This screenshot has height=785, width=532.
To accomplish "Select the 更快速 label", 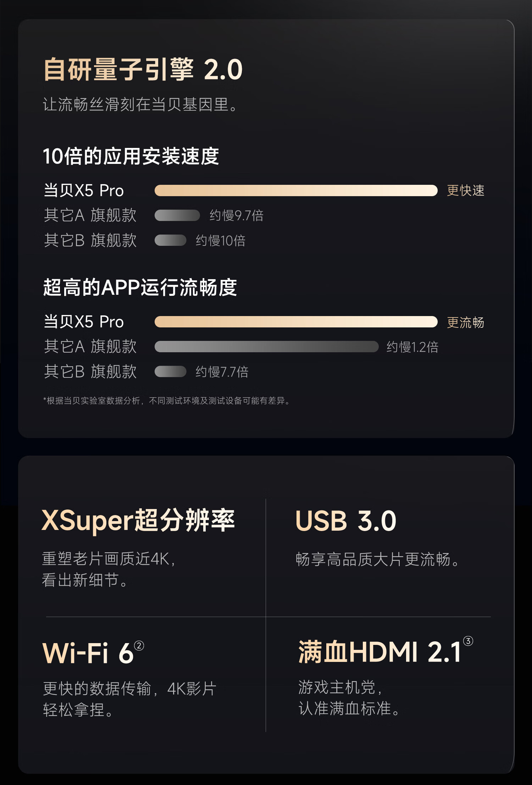I will pyautogui.click(x=466, y=190).
